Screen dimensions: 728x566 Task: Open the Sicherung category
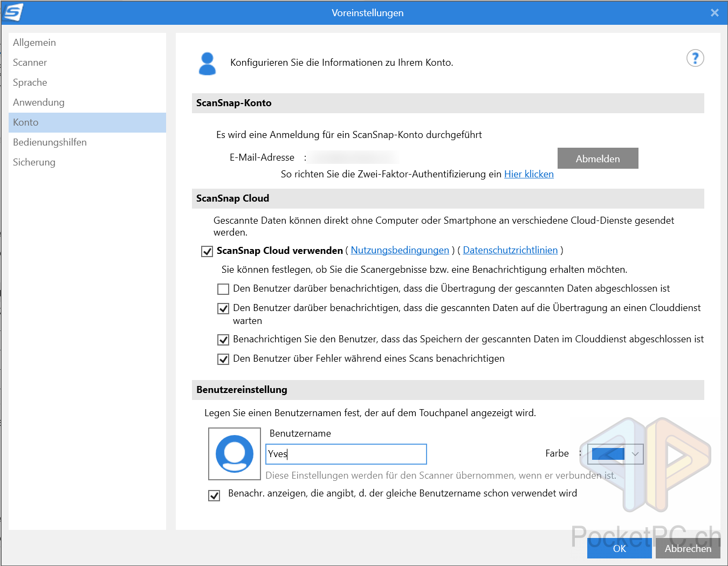(87, 162)
